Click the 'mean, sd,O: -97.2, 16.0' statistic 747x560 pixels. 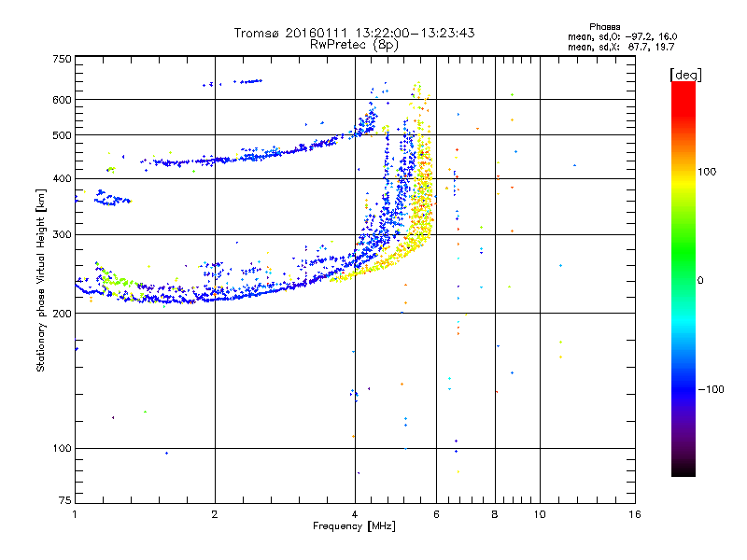[x=622, y=36]
